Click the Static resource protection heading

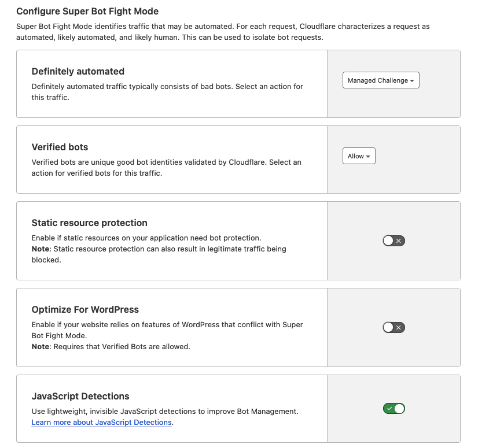point(90,223)
